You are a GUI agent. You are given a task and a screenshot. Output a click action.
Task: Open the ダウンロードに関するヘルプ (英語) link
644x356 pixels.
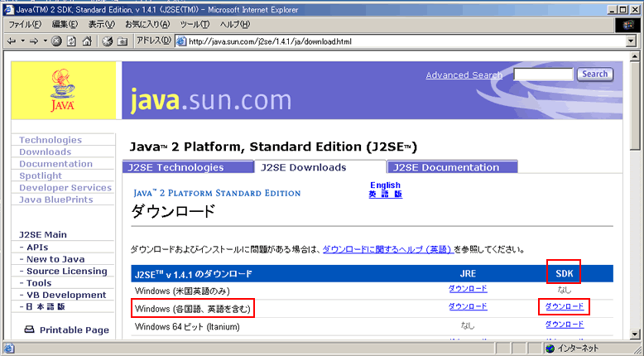[x=387, y=249]
